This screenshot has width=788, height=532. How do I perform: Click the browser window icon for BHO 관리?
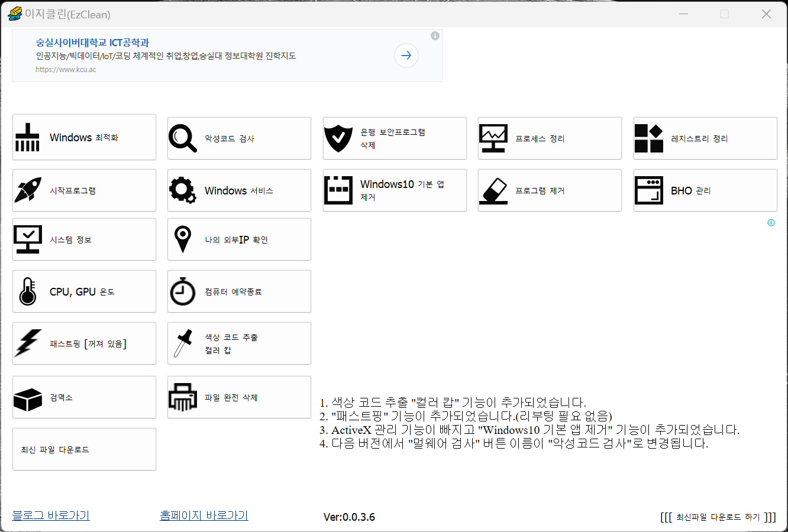(649, 190)
